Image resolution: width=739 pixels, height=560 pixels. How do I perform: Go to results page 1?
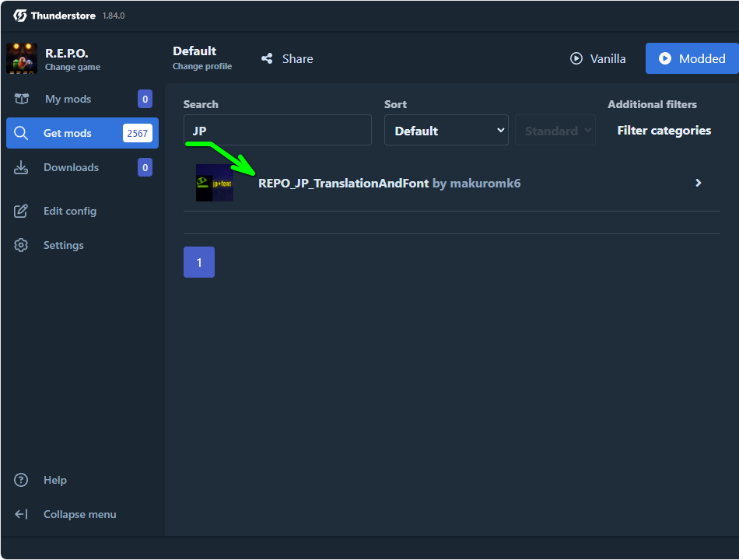pos(199,262)
